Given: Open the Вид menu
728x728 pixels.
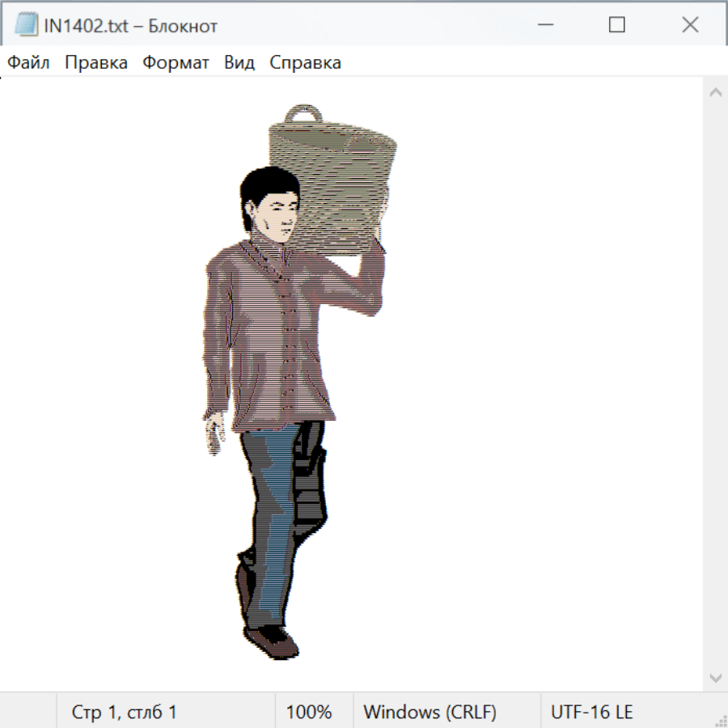Looking at the screenshot, I should [x=239, y=63].
